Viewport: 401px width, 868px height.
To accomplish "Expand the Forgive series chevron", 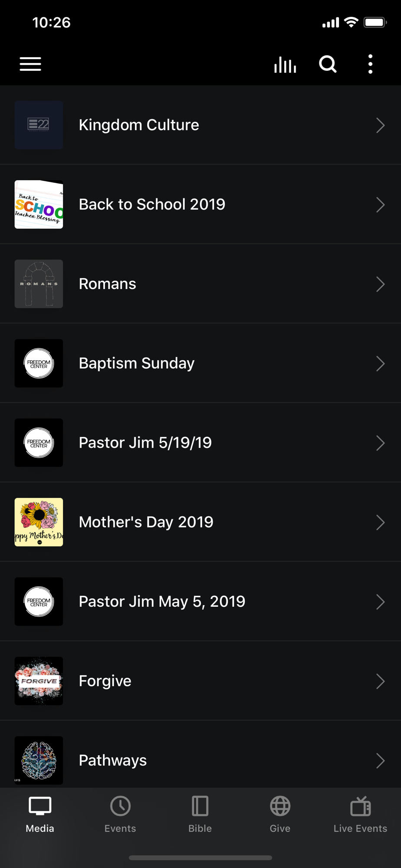I will pos(380,681).
